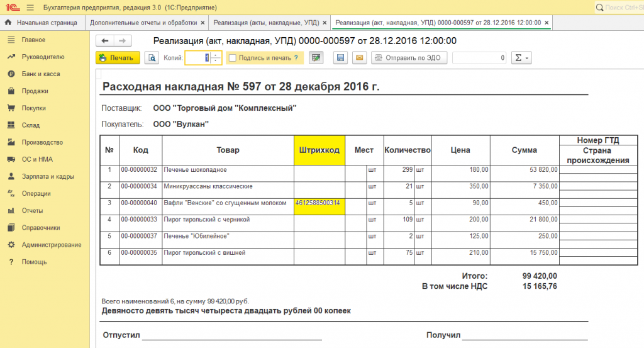Image resolution: width=644 pixels, height=348 pixels.
Task: Select the code cell 00-00000032
Action: coord(140,174)
